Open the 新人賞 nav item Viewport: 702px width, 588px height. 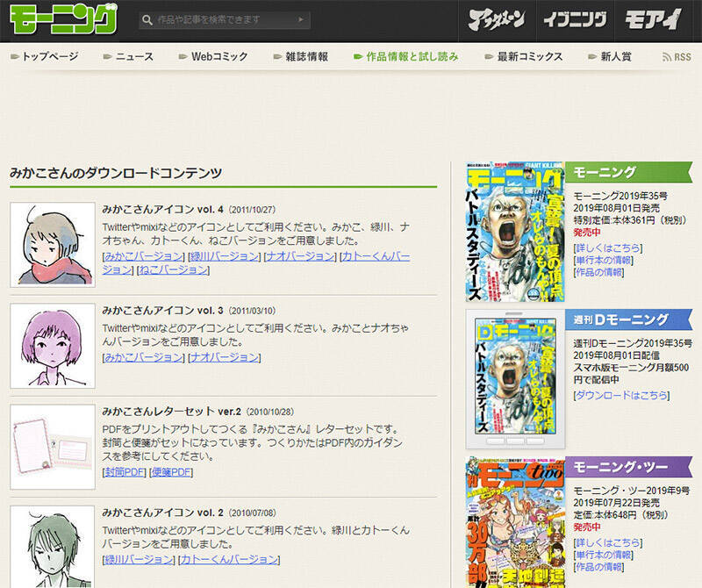(616, 57)
